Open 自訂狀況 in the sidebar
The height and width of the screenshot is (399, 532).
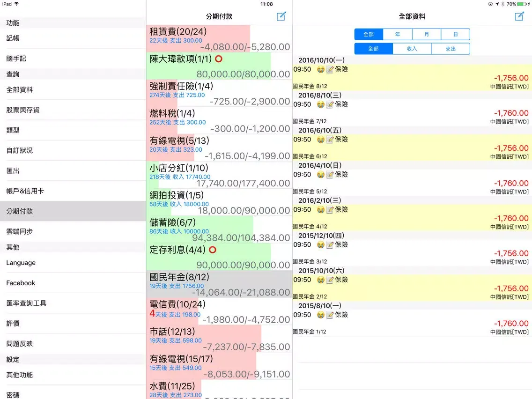73,151
